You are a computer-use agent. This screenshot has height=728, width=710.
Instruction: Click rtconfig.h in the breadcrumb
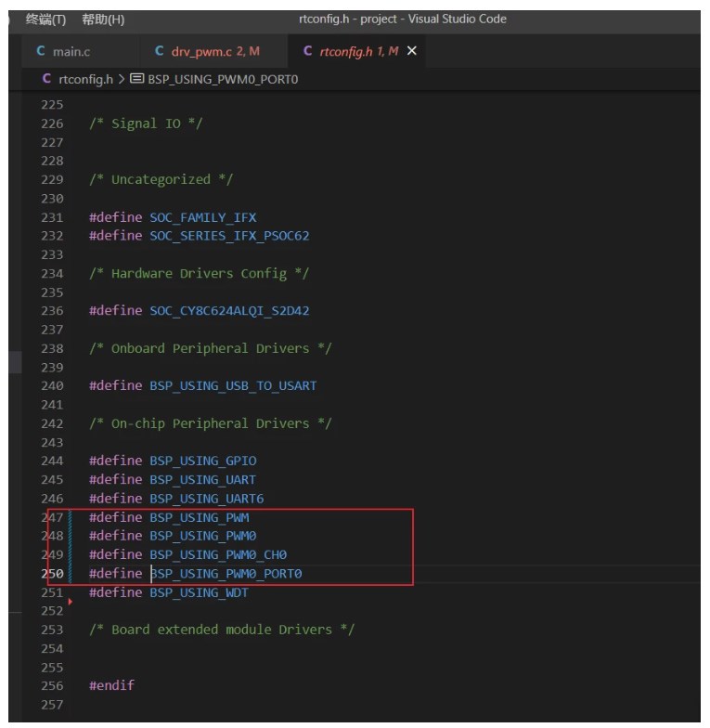[x=85, y=80]
